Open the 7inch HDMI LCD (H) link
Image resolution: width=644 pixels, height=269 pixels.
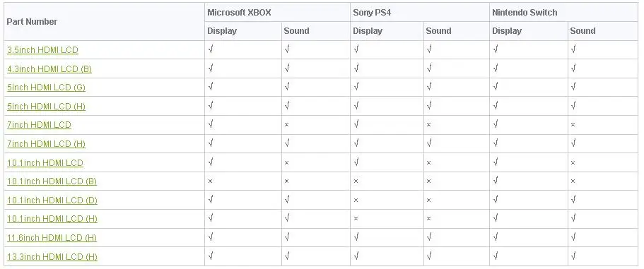[x=47, y=143]
